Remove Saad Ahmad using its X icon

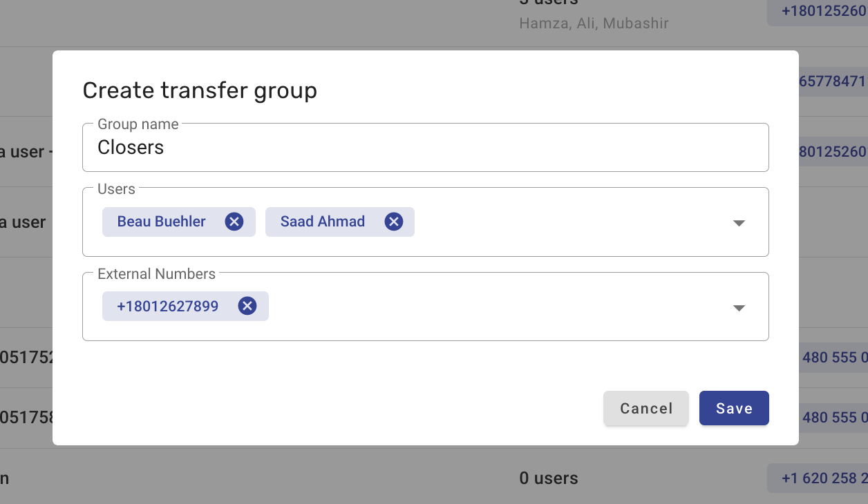coord(394,222)
